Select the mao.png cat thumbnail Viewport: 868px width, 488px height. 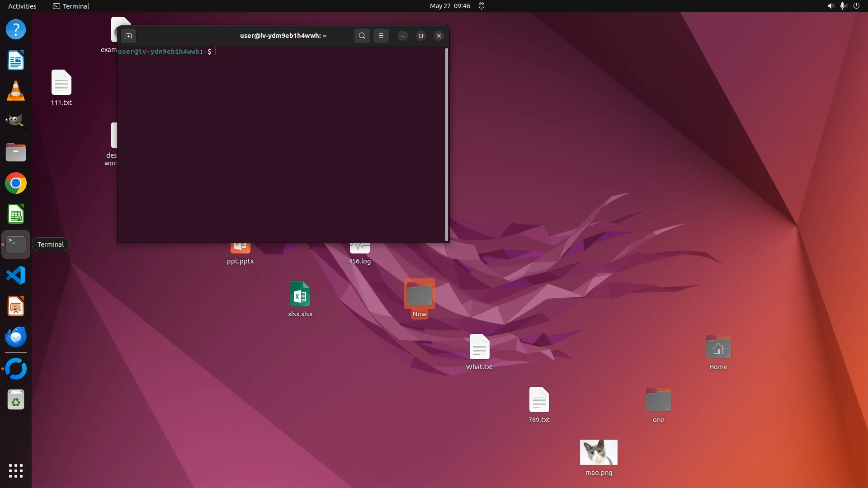click(599, 452)
